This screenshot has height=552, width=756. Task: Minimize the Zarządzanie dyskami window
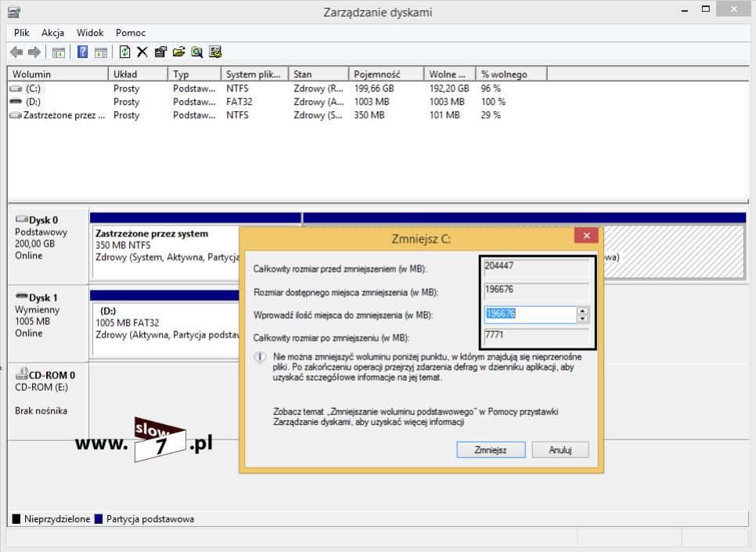[x=685, y=9]
